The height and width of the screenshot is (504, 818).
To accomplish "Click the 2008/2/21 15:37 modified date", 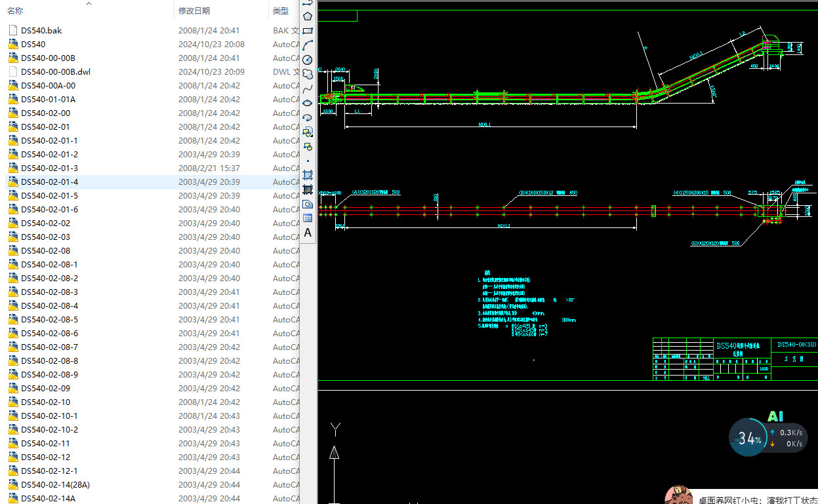I will pos(209,168).
